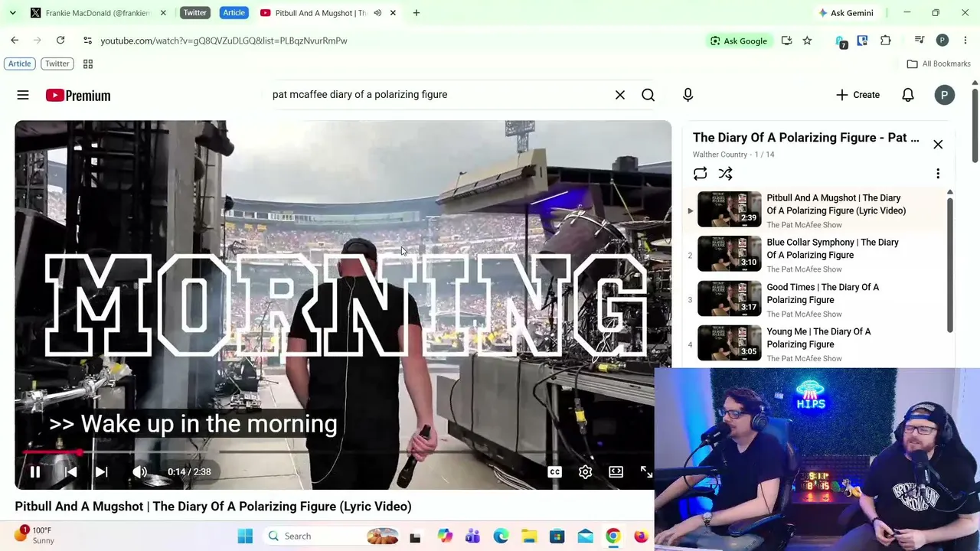This screenshot has width=980, height=551.
Task: Close the Pitbull And A Mugshot tab
Action: [393, 13]
